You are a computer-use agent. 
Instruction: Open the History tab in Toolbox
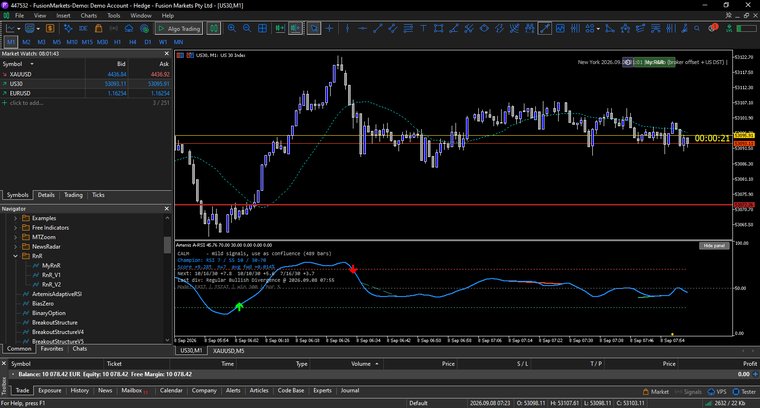[x=79, y=390]
